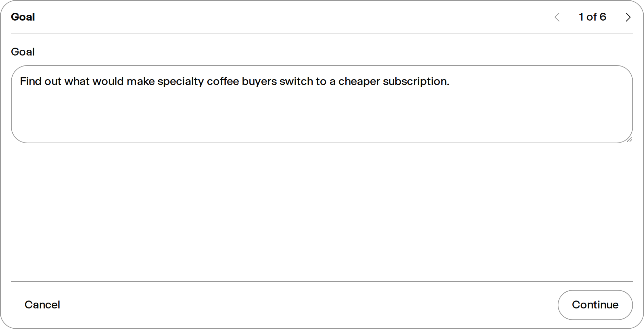644x329 pixels.
Task: Click the '1 of 6' step indicator
Action: (x=592, y=17)
